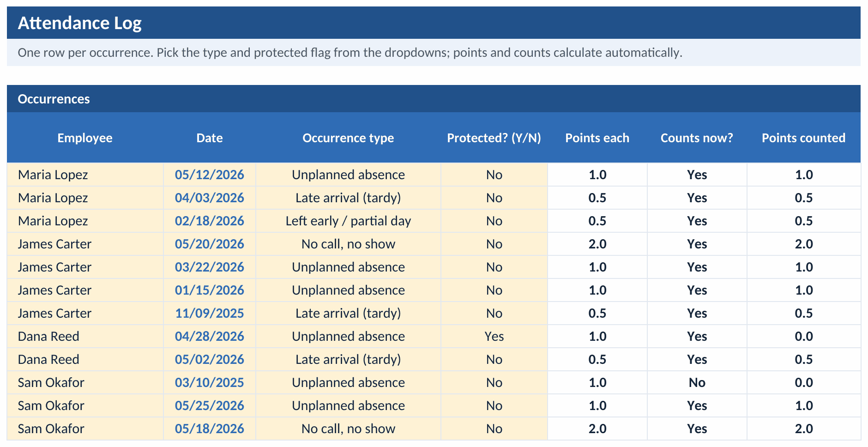The image size is (868, 447).
Task: Click Points counted 2.0 on 05/20/2026 row
Action: coord(804,244)
